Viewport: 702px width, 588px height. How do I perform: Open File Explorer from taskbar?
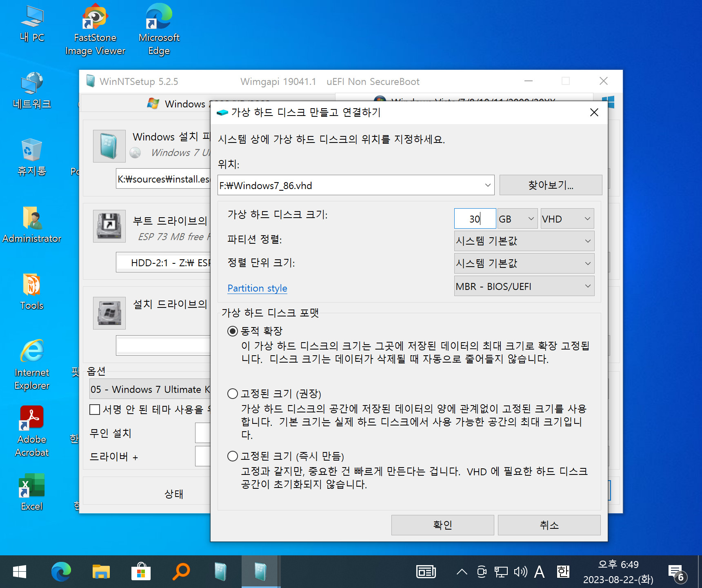pos(101,572)
